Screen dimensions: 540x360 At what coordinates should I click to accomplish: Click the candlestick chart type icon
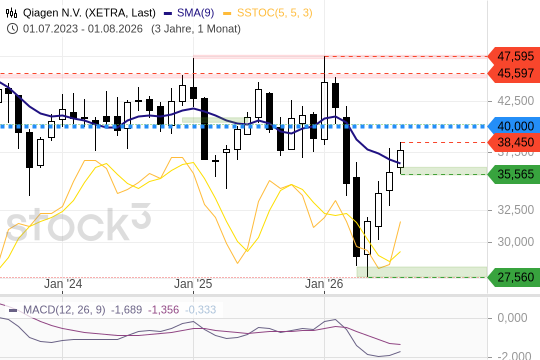tap(11, 13)
